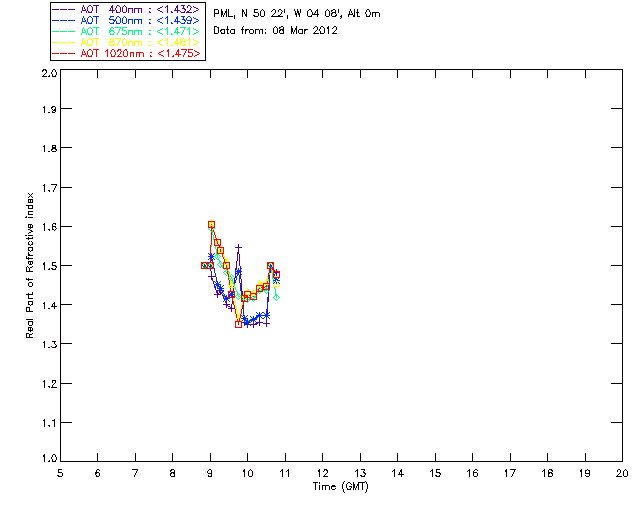
Task: Click the x-axis tick label 10
Action: tap(247, 473)
